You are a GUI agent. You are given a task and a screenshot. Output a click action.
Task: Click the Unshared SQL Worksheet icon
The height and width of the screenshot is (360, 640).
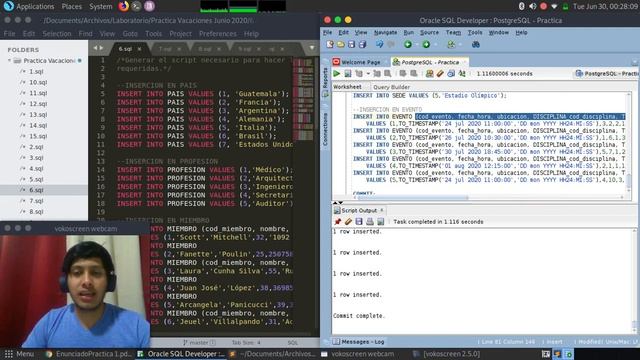429,74
